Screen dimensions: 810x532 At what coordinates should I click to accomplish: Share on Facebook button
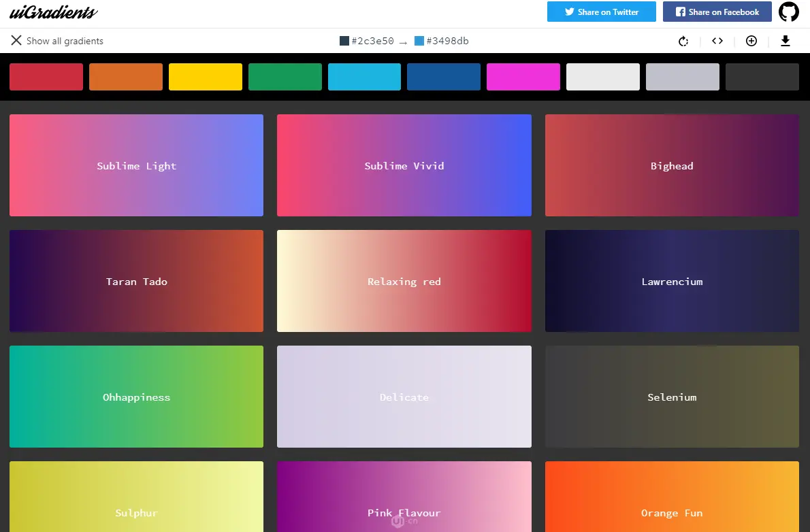coord(717,12)
